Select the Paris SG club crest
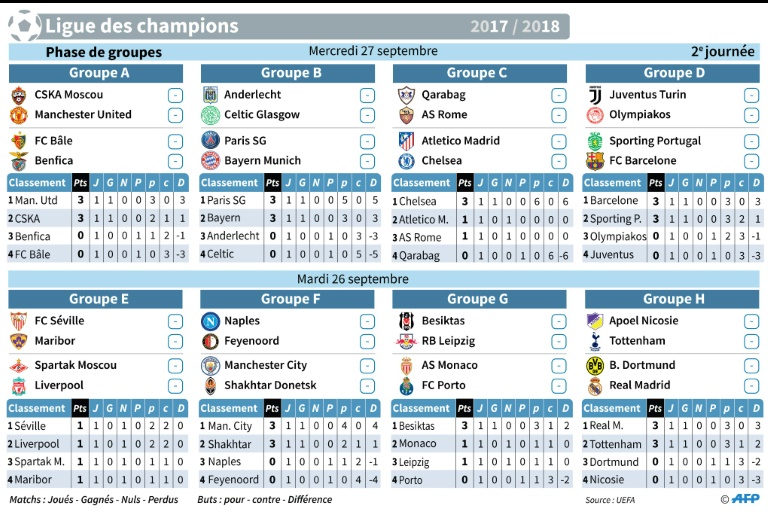 [x=210, y=140]
